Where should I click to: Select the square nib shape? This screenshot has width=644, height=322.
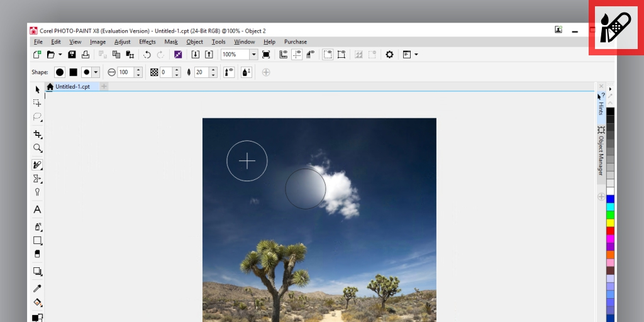coord(73,72)
